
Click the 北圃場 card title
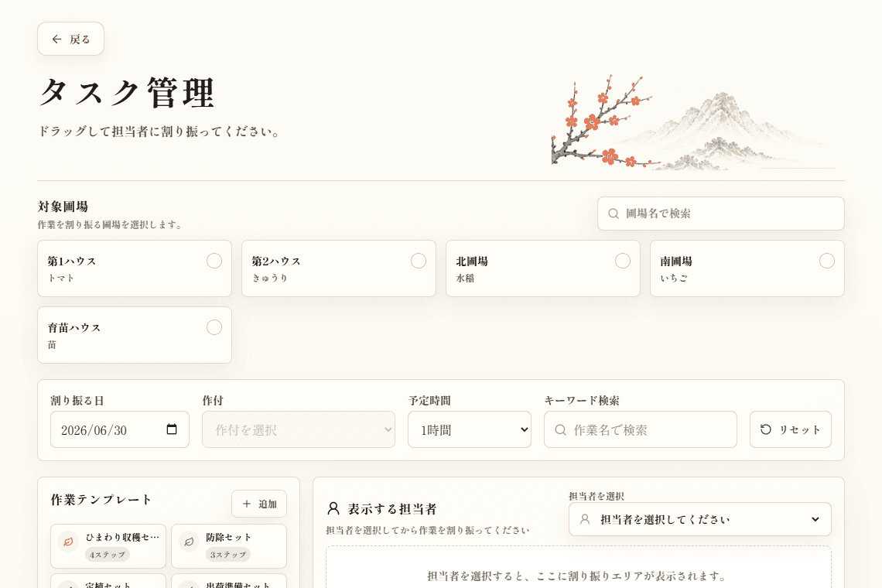[472, 261]
